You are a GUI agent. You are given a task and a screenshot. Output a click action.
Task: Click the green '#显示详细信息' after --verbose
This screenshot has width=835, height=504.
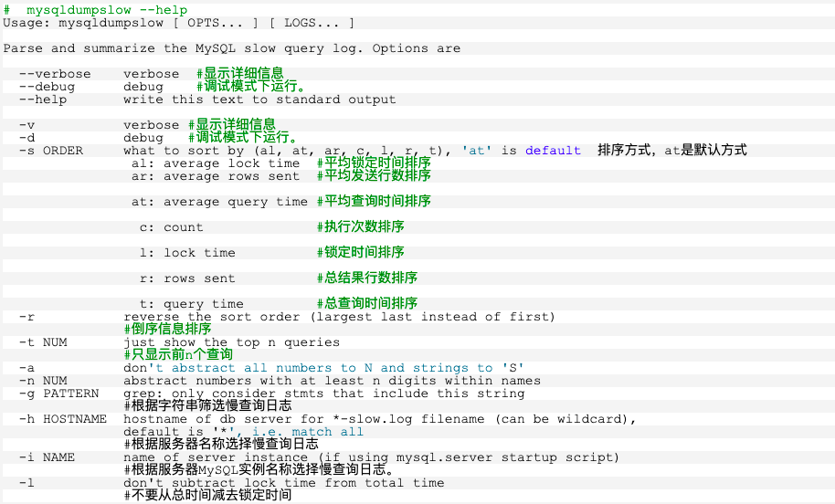point(240,73)
